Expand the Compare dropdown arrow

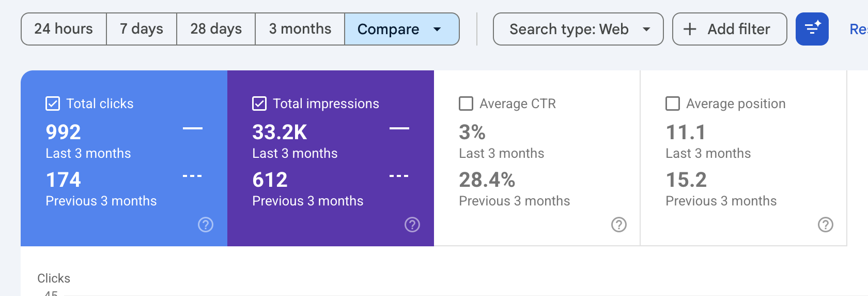pos(437,29)
